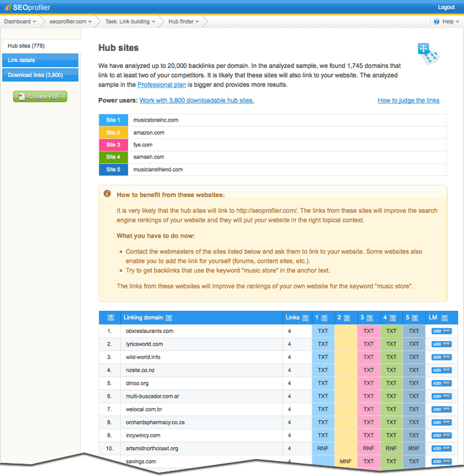Click the Help question mark icon

pyautogui.click(x=437, y=22)
